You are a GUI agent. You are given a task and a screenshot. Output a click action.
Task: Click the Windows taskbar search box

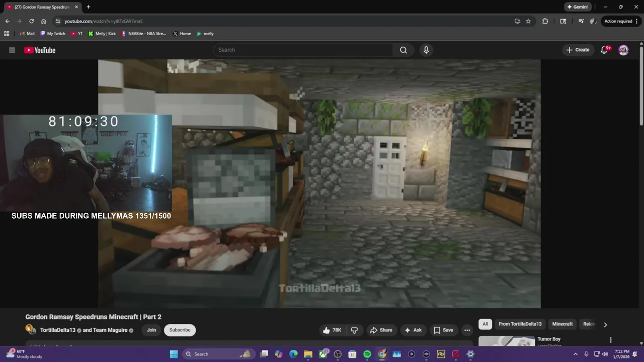point(218,354)
